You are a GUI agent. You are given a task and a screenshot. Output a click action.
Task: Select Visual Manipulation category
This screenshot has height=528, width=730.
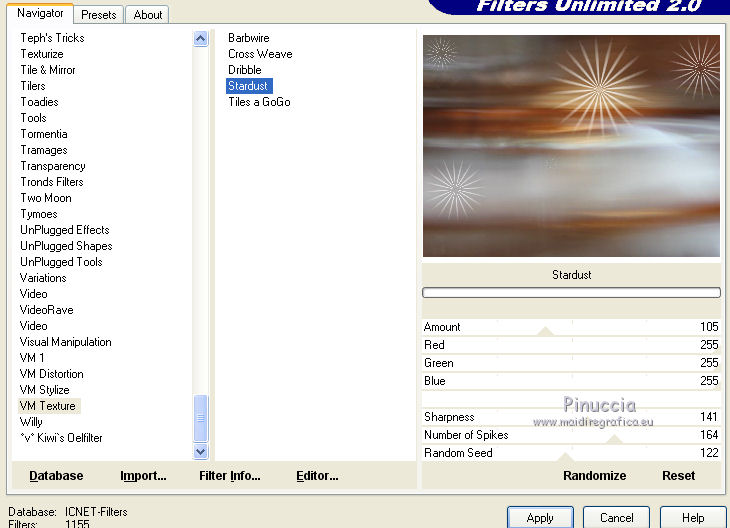65,342
